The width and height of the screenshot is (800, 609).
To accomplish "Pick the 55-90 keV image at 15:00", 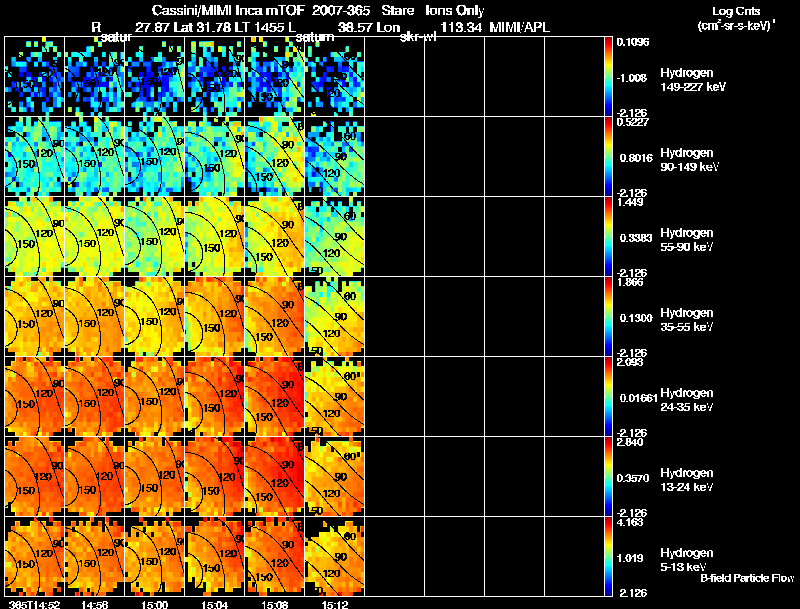I will 155,237.
